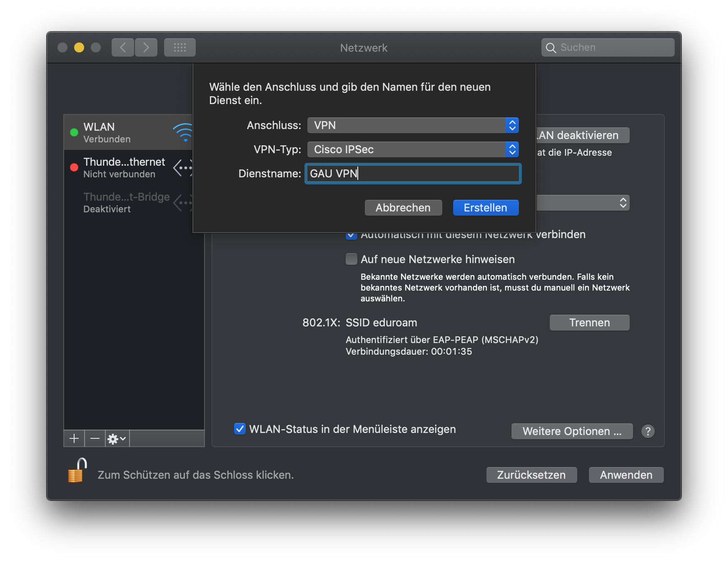Click green status dot next to WLAN
Screen dimensions: 728x562
pos(74,132)
